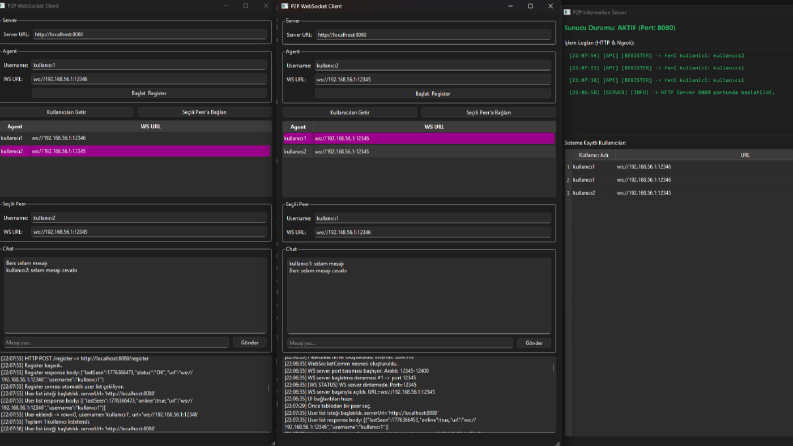
Task: Click the log scrollbar in kullanici1 client window
Action: [269, 388]
